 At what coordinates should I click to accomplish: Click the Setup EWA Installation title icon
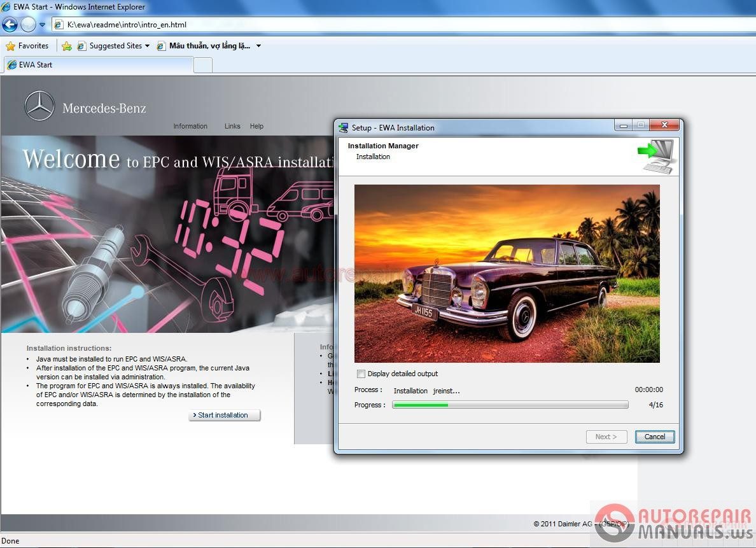[x=343, y=127]
